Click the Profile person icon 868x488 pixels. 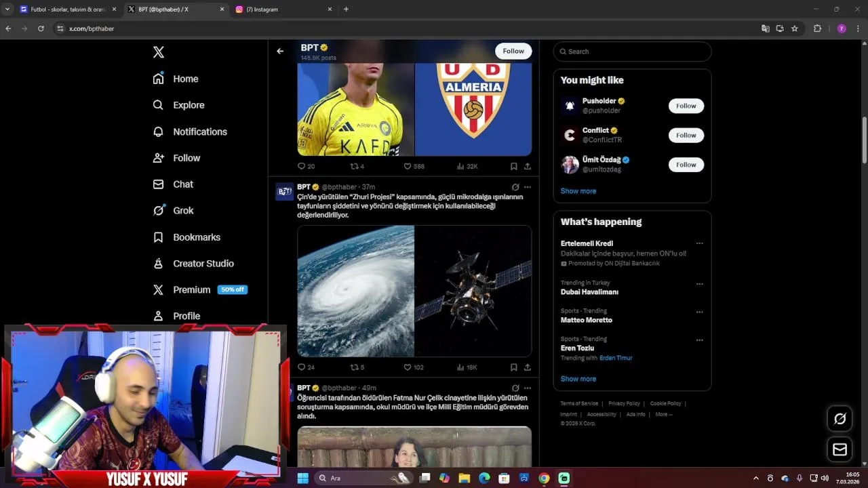(158, 316)
